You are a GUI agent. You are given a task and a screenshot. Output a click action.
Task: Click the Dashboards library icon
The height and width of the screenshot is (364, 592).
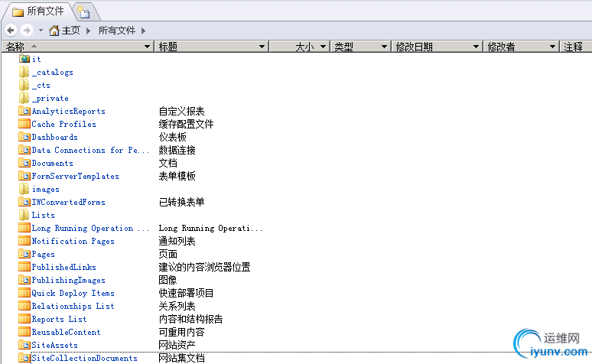[x=24, y=137]
